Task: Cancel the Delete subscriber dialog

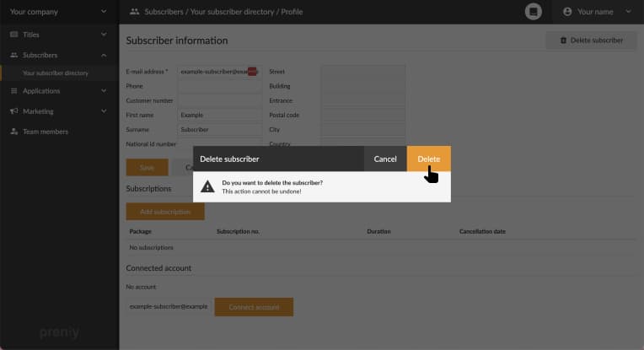Action: click(x=385, y=159)
